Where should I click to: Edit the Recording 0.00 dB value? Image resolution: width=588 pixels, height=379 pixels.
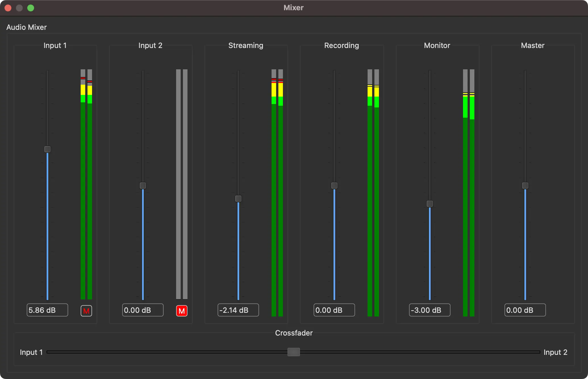[334, 310]
